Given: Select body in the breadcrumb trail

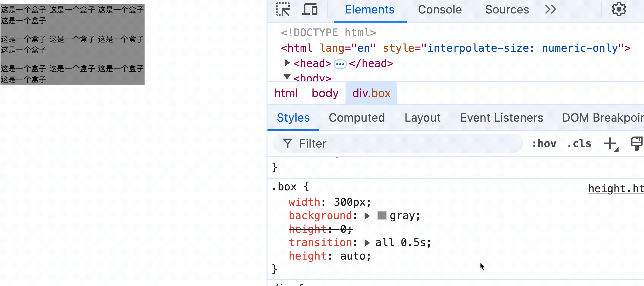Looking at the screenshot, I should click(325, 93).
